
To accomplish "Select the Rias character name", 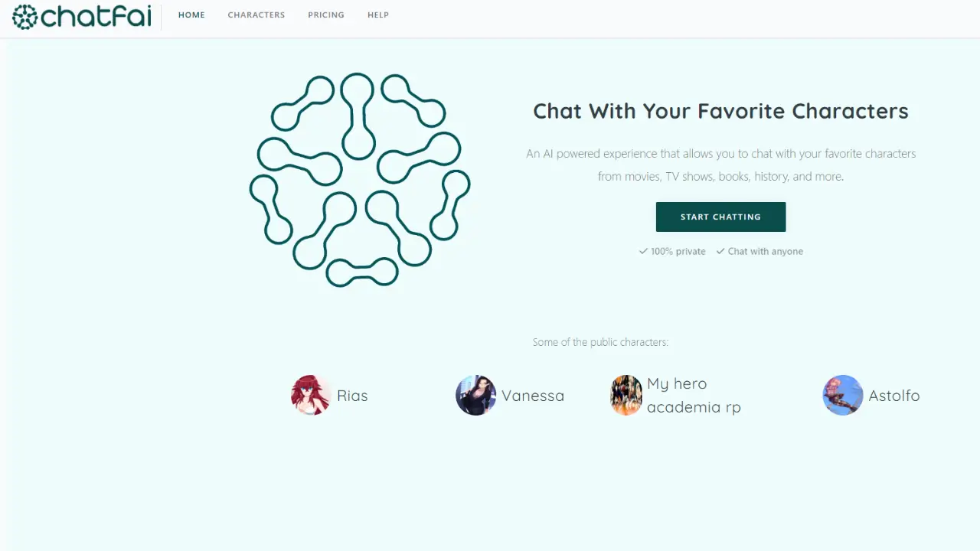I will (x=352, y=396).
